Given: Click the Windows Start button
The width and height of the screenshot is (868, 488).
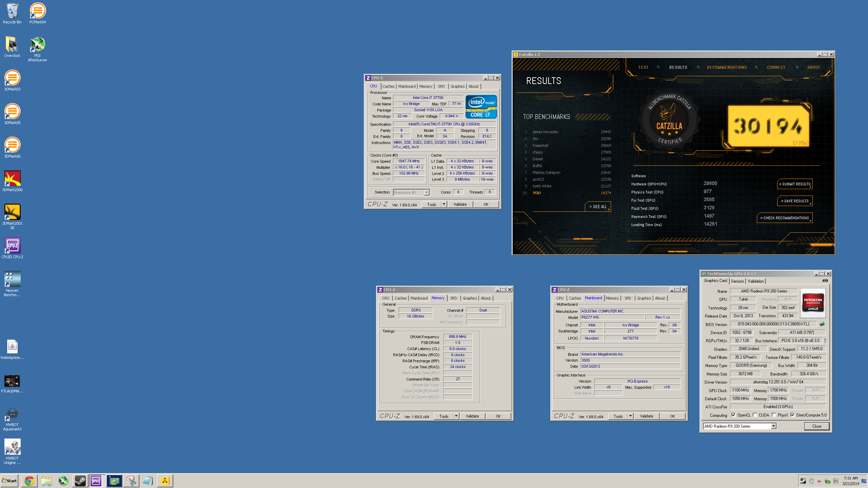Looking at the screenshot, I should pyautogui.click(x=9, y=481).
